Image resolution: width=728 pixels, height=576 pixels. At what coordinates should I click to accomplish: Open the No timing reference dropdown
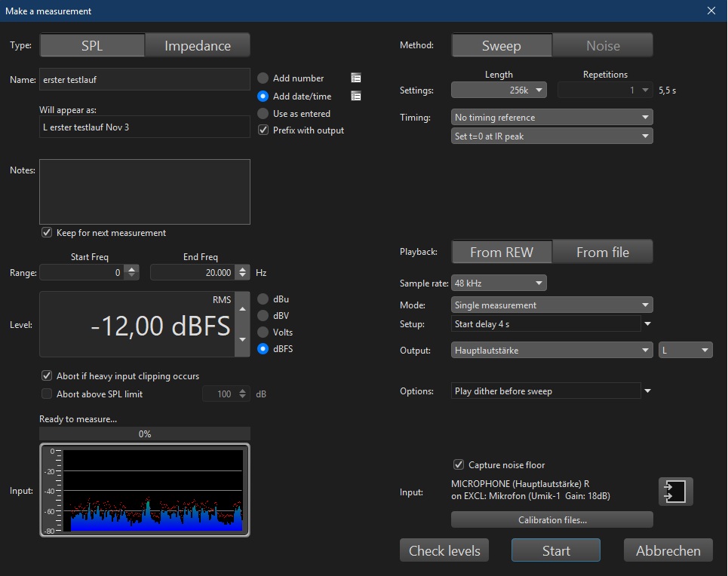point(552,117)
